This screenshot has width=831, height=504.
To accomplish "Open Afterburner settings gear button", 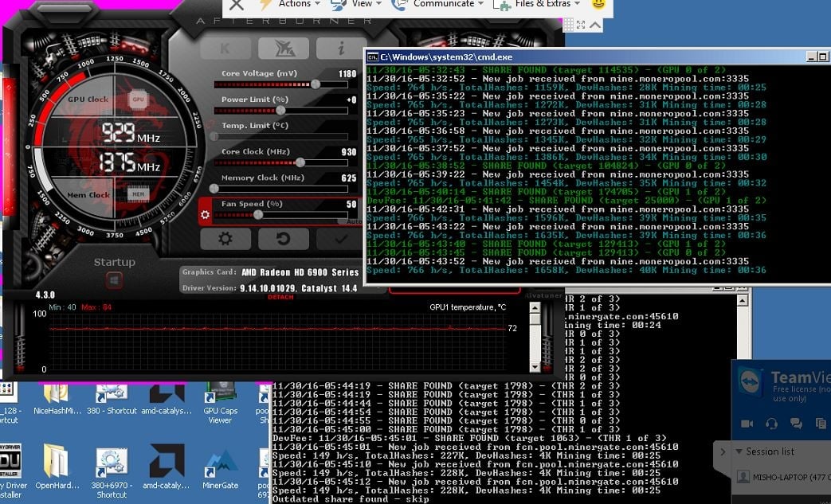I will 225,238.
